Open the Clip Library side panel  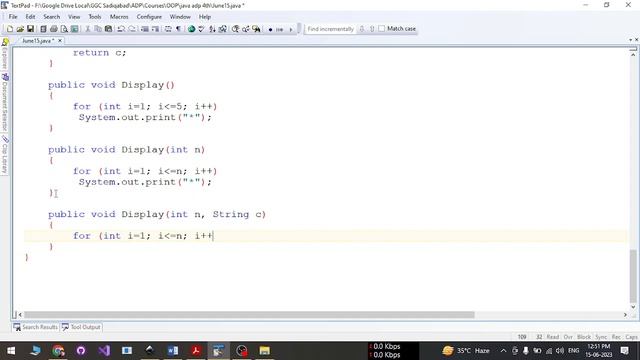(x=4, y=156)
